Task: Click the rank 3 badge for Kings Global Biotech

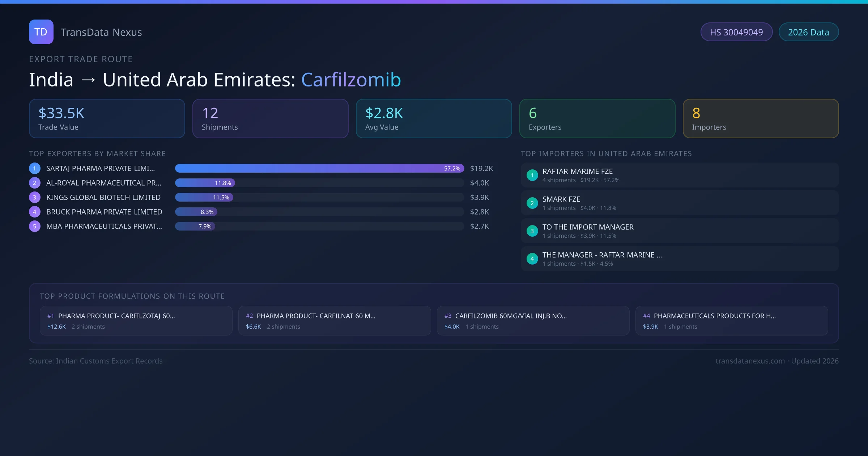Action: 35,197
